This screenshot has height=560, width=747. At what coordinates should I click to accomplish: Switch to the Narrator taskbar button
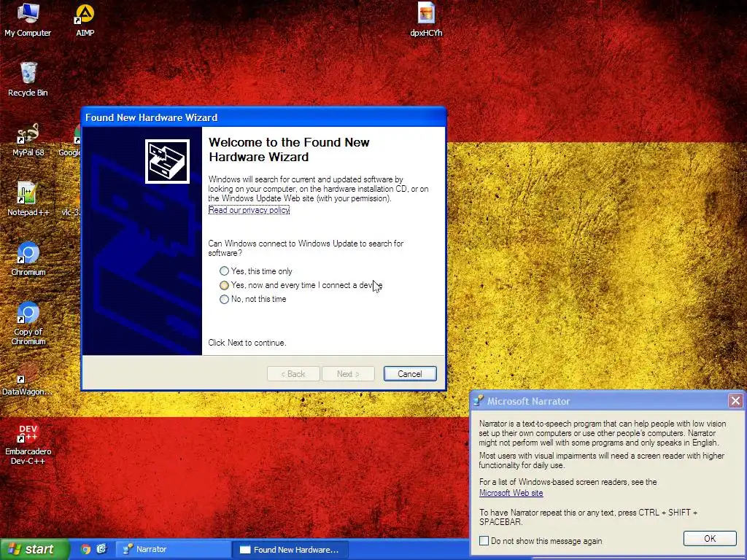[x=174, y=550]
